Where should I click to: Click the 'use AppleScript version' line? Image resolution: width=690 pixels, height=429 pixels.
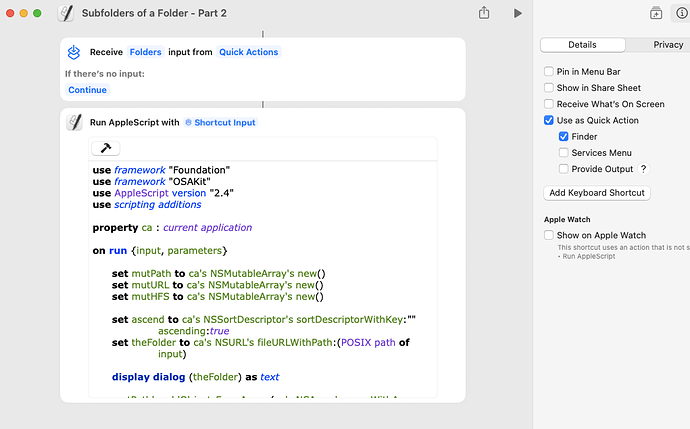click(163, 193)
